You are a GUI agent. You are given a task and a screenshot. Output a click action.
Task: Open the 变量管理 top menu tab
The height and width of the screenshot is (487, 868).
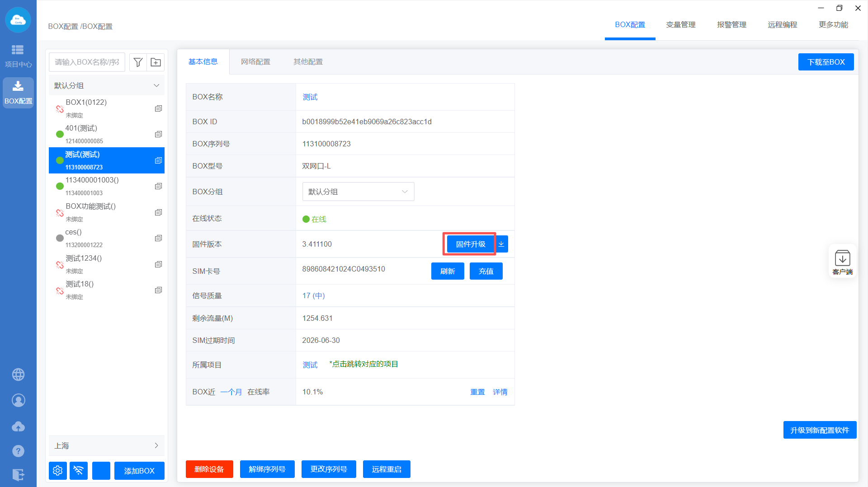[680, 25]
